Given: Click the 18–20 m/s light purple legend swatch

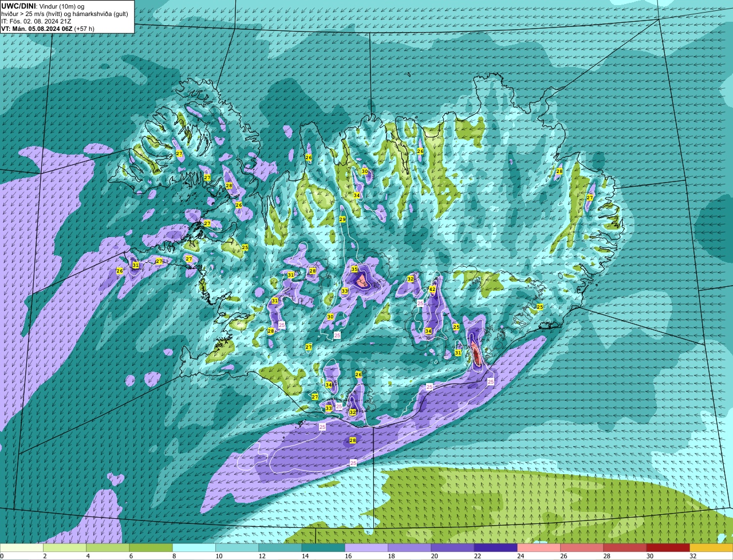Looking at the screenshot, I should 409,548.
